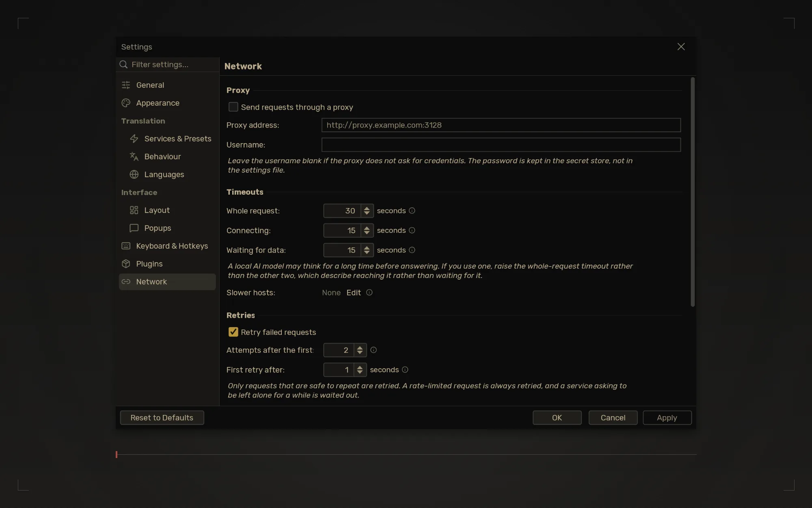Confirm settings with OK button
This screenshot has width=812, height=508.
click(557, 418)
